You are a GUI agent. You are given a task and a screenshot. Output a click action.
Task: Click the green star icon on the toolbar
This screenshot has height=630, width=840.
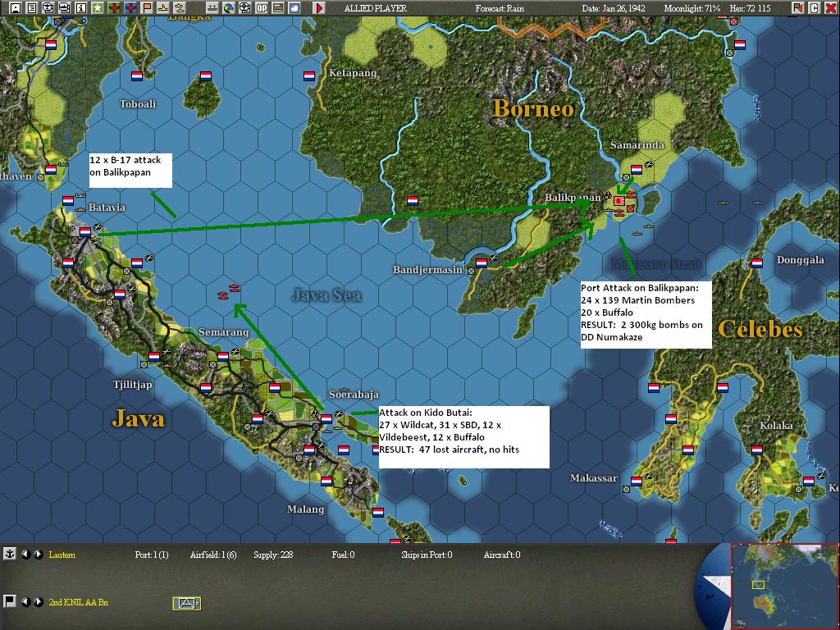(x=98, y=7)
